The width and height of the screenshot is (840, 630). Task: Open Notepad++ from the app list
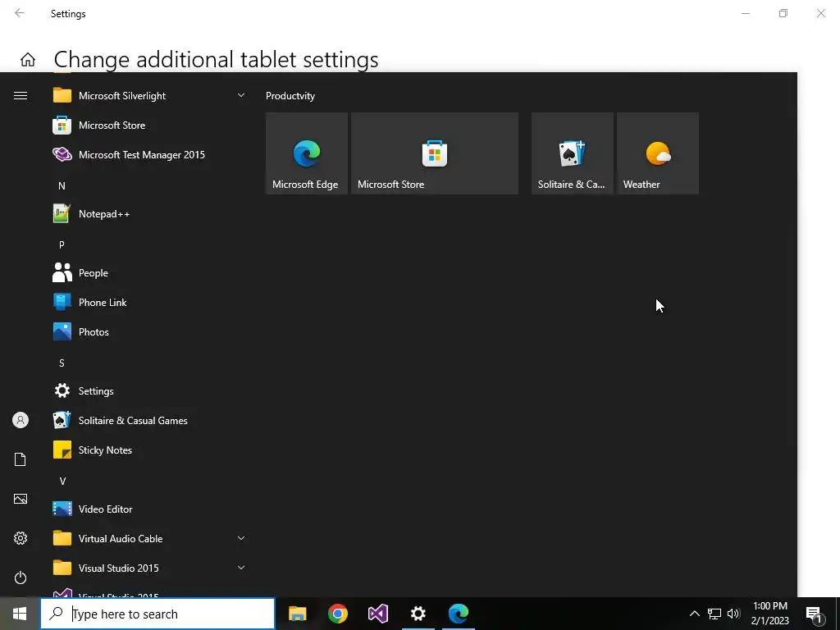pos(149,214)
